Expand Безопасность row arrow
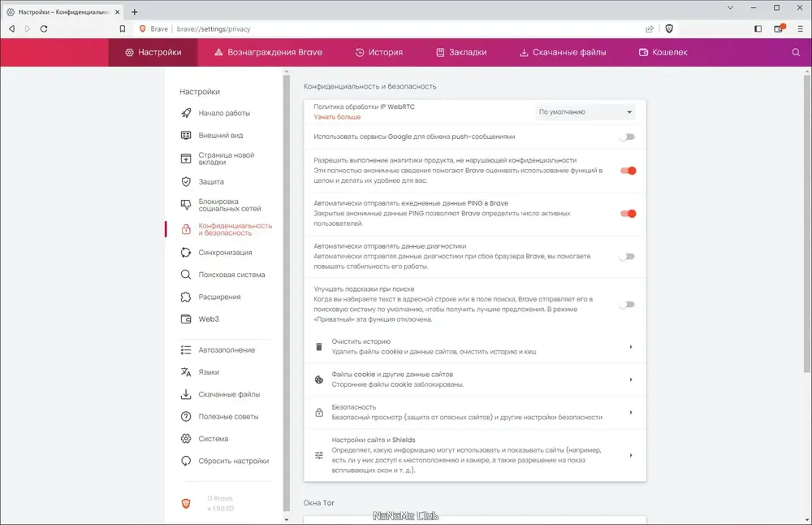Viewport: 812px width, 525px height. coord(631,413)
